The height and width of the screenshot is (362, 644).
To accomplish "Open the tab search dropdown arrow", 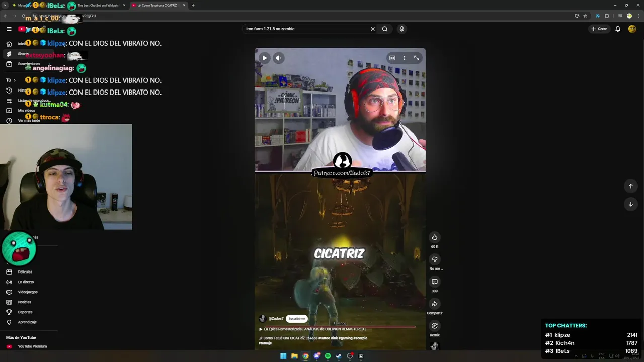I will tap(5, 5).
